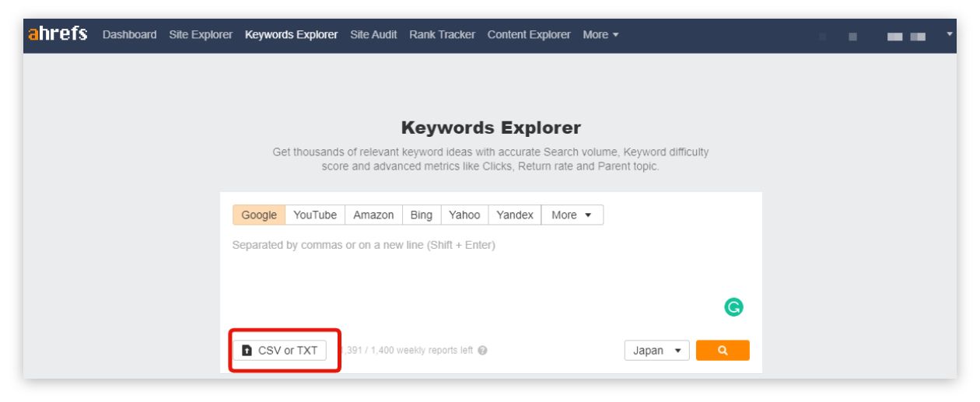Click the Keywords Explorer heading
This screenshot has width=980, height=402.
[491, 128]
